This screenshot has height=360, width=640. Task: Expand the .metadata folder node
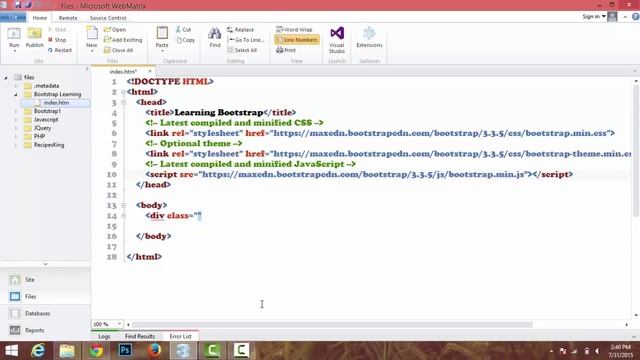coord(16,86)
